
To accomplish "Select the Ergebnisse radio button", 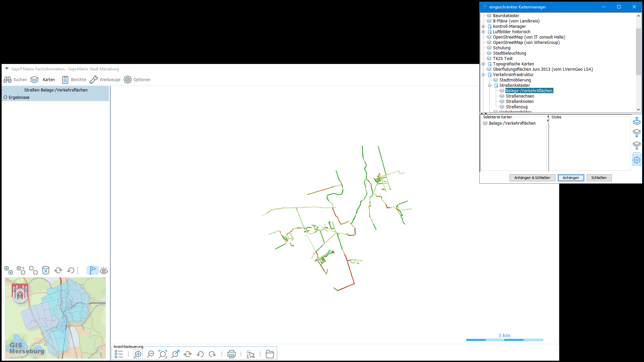I will 5,97.
